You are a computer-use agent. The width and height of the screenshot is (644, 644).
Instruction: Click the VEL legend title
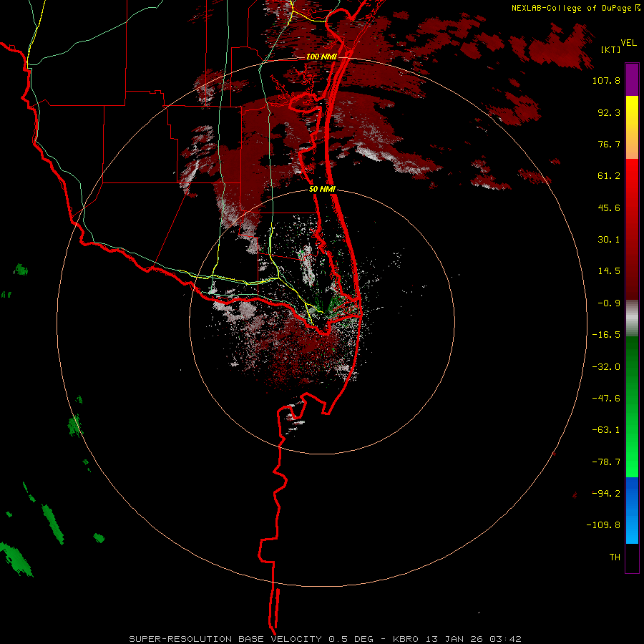pyautogui.click(x=628, y=43)
